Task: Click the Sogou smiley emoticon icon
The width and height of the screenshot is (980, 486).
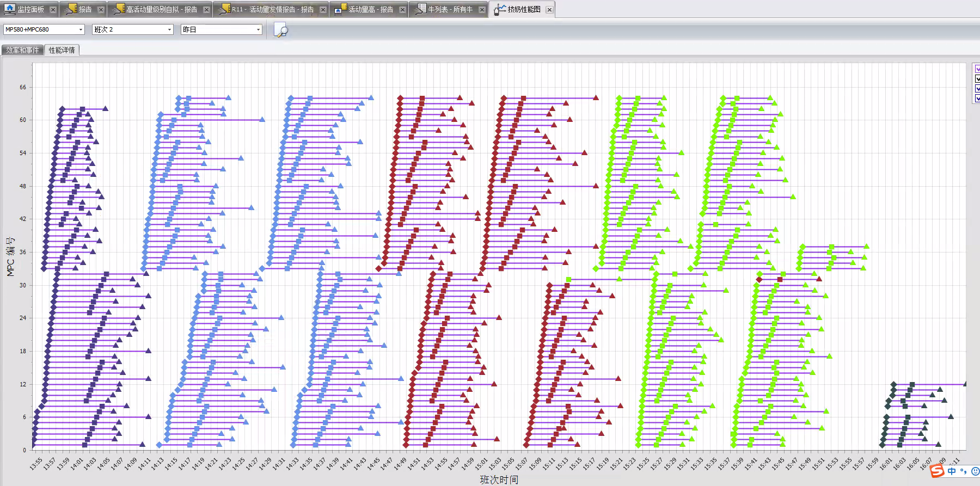Action: point(976,471)
